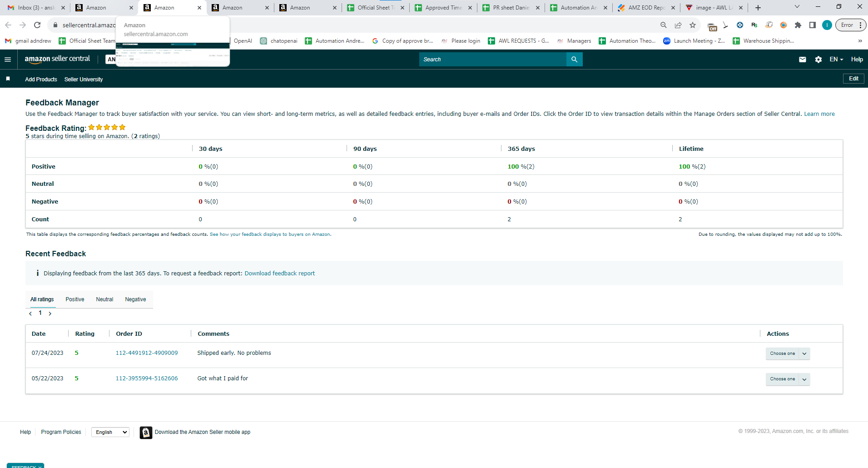Click the orange circular extension icon

point(784,25)
